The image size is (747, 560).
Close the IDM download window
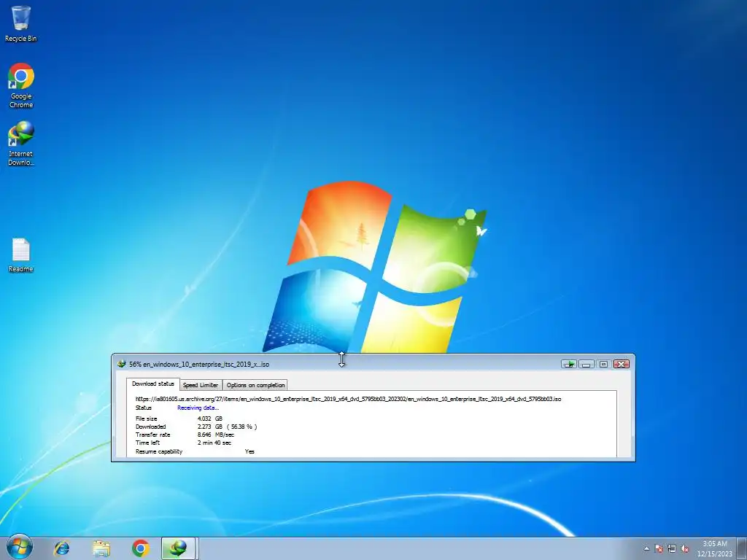(622, 365)
